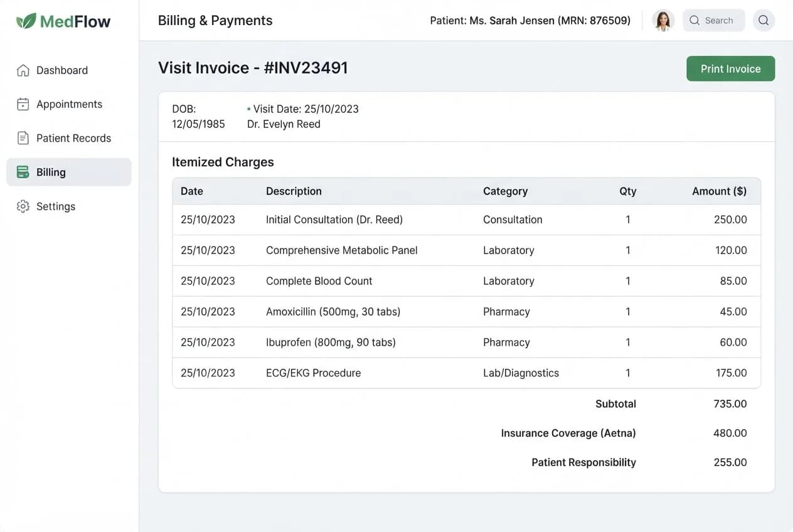This screenshot has height=532, width=793.
Task: Select the Ibuprofen (800mg, 90 tabs) entry
Action: 467,343
